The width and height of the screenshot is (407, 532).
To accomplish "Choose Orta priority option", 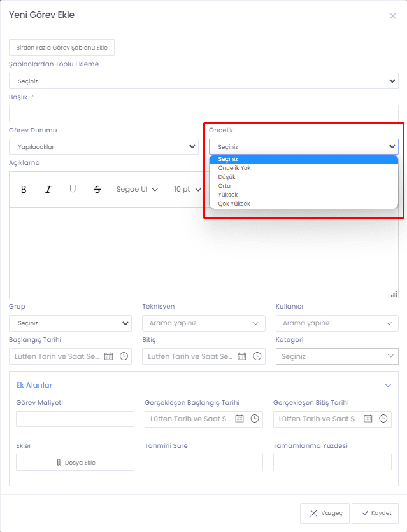I will click(x=303, y=186).
